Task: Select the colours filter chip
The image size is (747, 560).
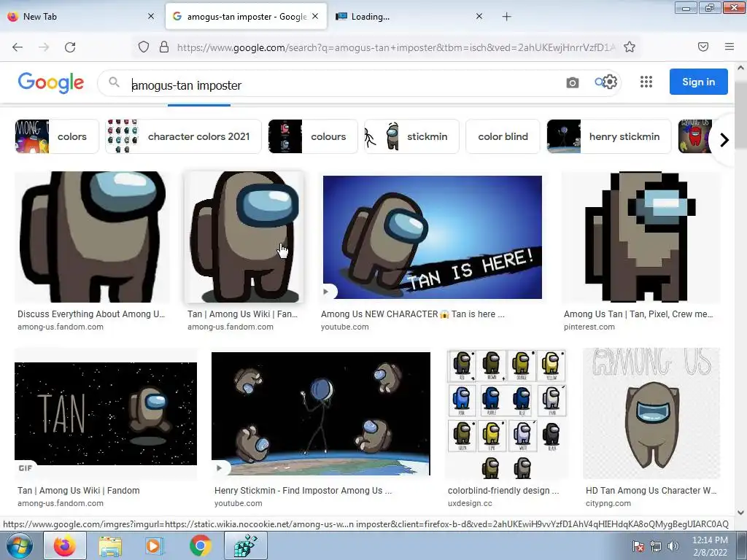Action: (x=312, y=136)
